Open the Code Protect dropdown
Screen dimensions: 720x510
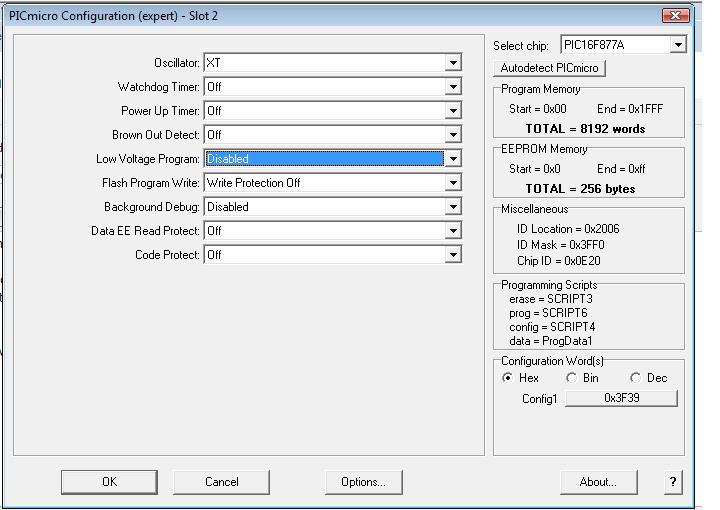(453, 255)
